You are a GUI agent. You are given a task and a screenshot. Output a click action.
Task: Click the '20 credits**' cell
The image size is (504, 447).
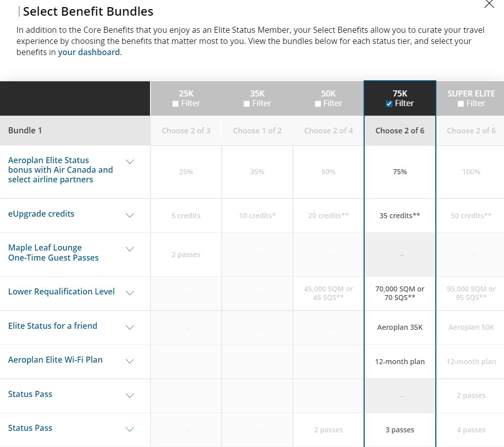pos(328,216)
